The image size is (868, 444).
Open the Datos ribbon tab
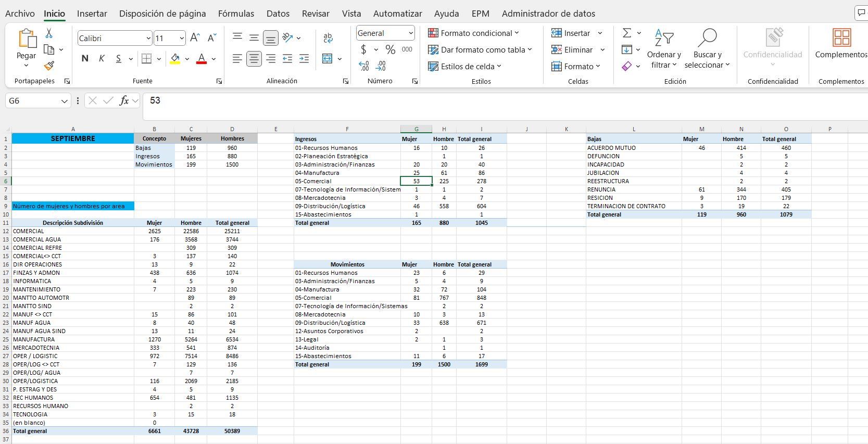278,14
